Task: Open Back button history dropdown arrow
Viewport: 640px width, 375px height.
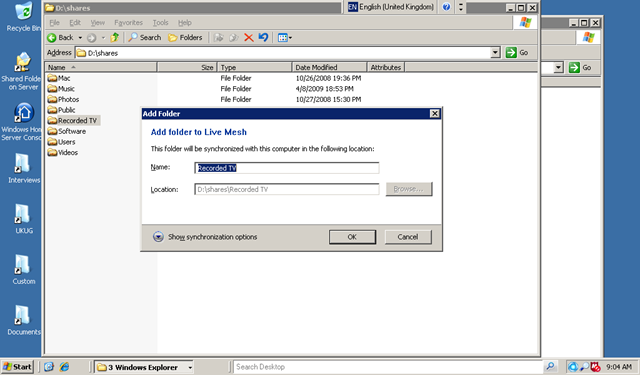Action: coord(80,38)
